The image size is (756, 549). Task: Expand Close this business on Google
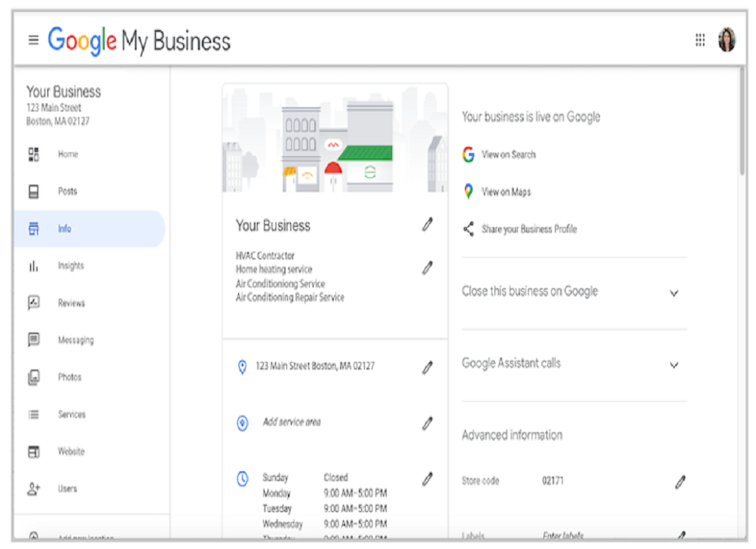674,293
